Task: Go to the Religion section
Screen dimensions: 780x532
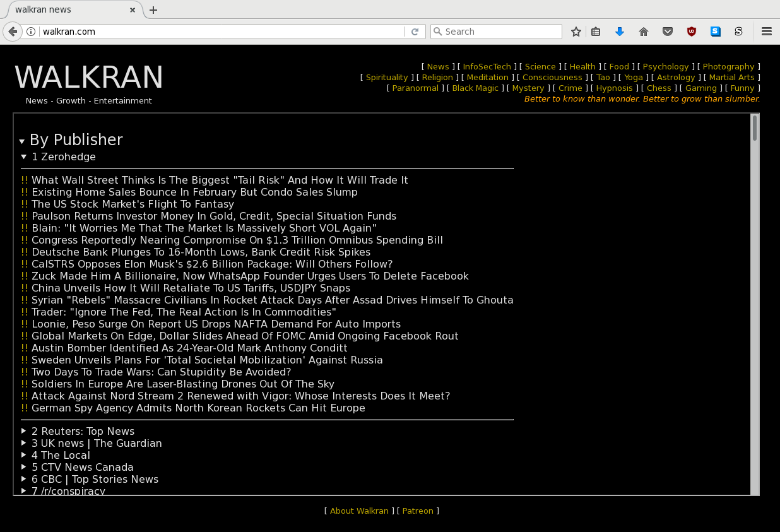Action: pyautogui.click(x=437, y=77)
